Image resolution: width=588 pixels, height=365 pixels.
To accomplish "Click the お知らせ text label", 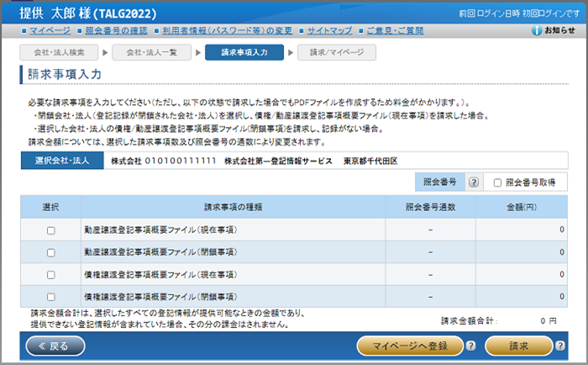I will pyautogui.click(x=559, y=30).
